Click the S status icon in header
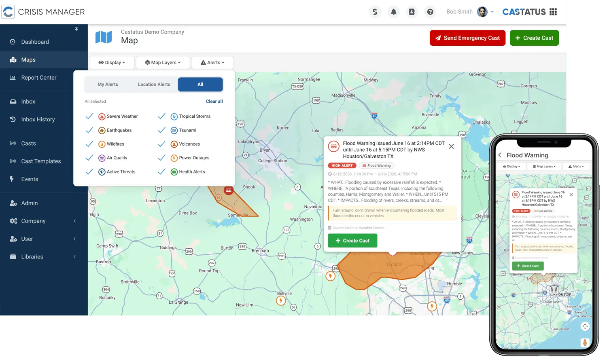Screen dimensions: 607x364 375,12
